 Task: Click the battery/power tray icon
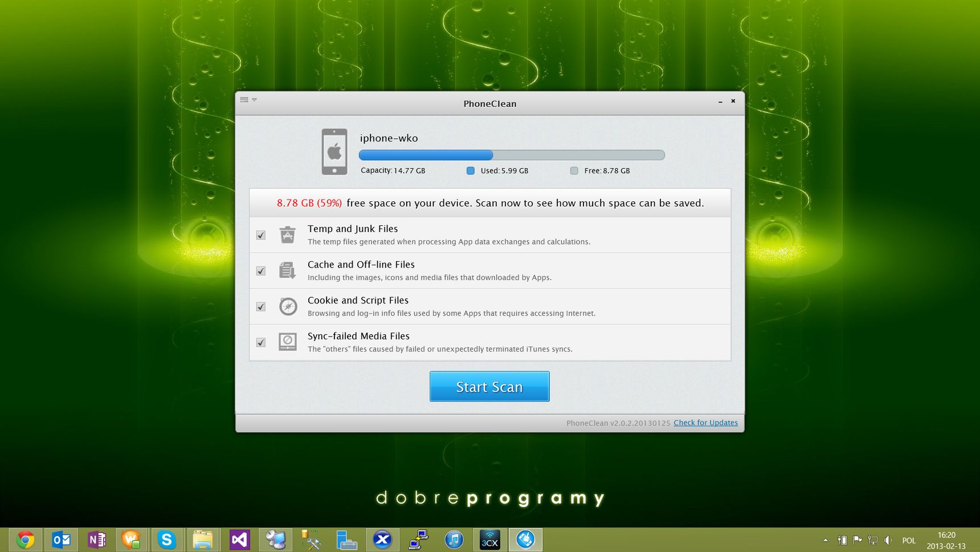click(x=842, y=540)
